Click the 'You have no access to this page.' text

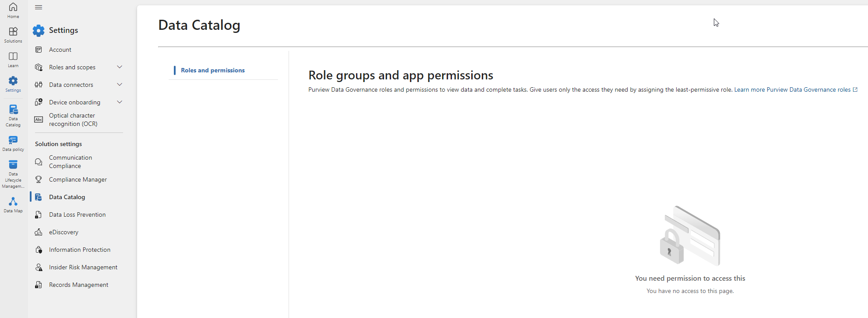(x=690, y=291)
